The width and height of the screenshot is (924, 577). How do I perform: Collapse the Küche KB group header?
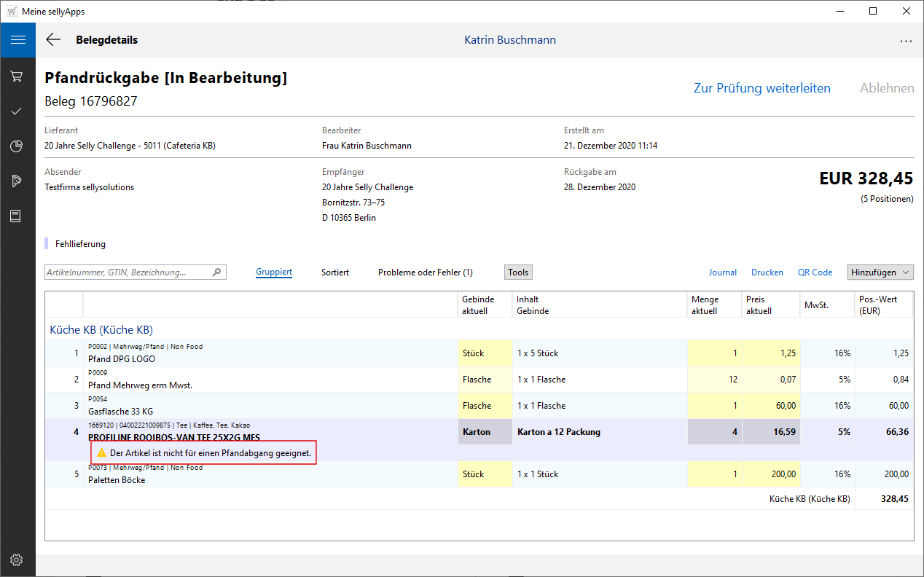(101, 330)
